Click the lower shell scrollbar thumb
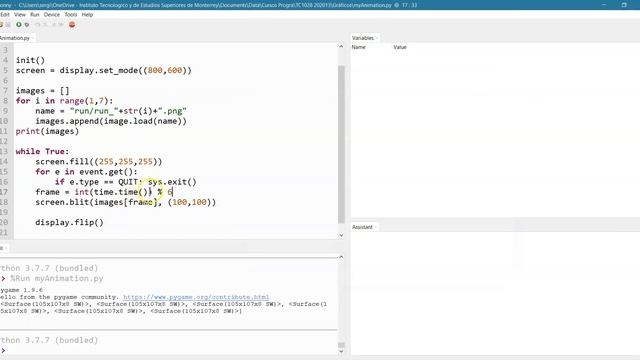This screenshot has width=640, height=360. (341, 345)
